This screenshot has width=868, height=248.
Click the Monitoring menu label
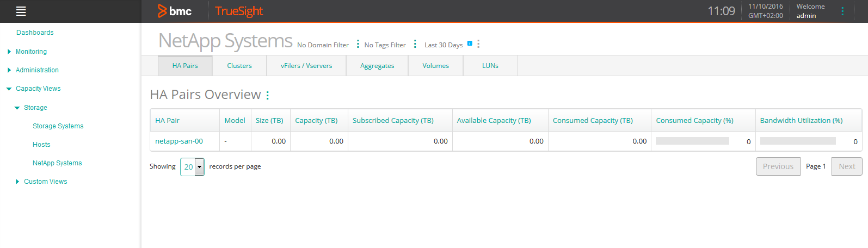(x=31, y=52)
